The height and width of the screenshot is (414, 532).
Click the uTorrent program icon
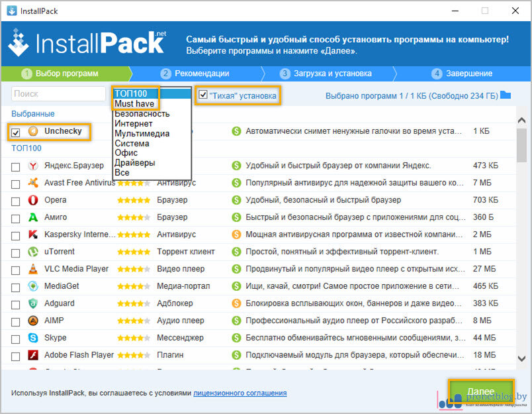[33, 252]
